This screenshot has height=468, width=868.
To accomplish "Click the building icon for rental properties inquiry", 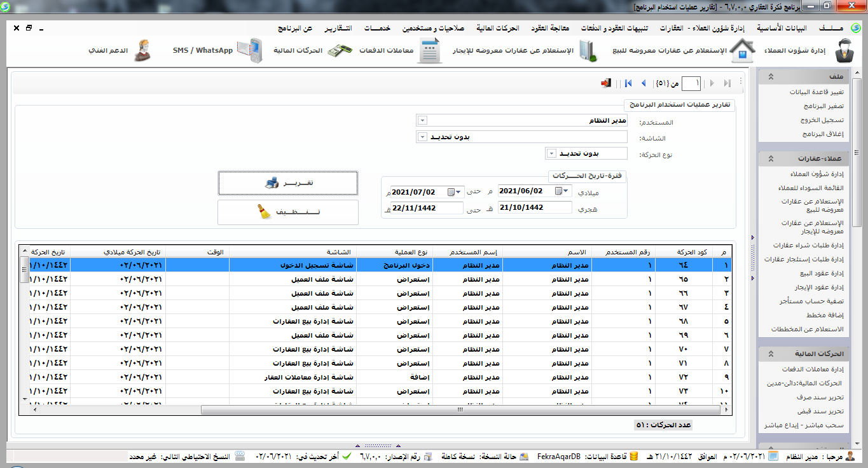I will [x=588, y=51].
